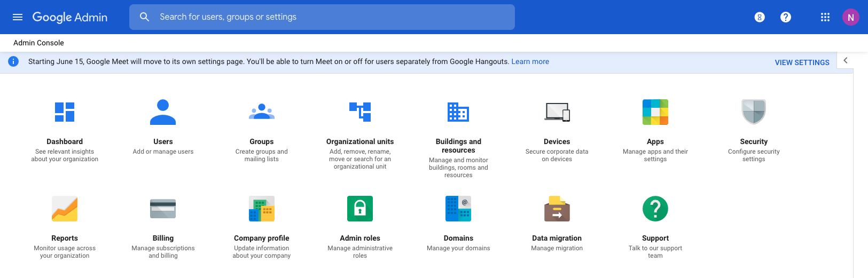
Task: Click the Admin roles title text
Action: click(x=360, y=238)
